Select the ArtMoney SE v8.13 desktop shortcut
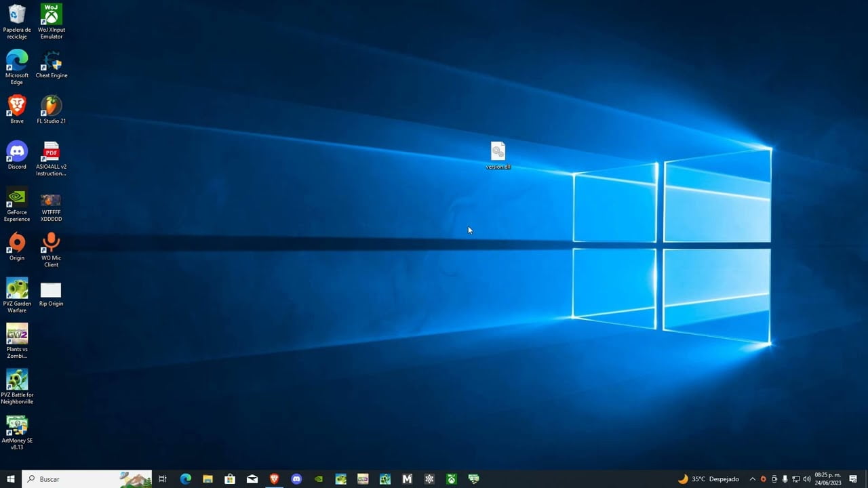868x488 pixels. click(x=17, y=432)
